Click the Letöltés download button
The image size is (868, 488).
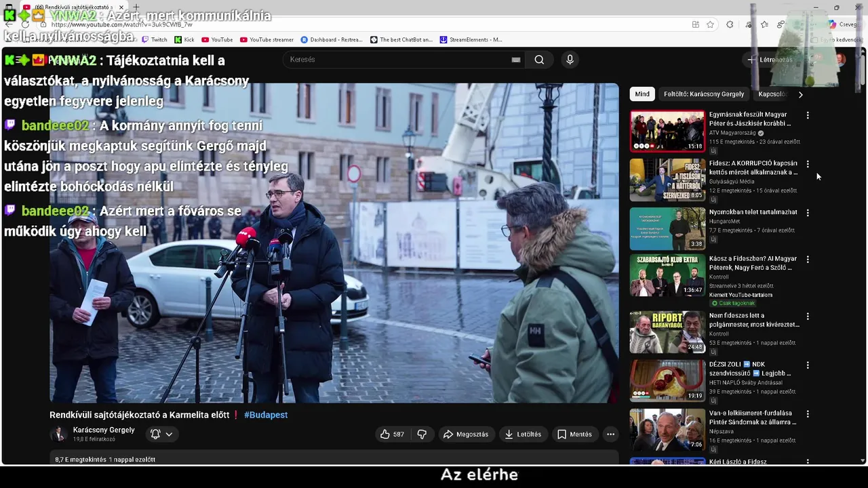click(x=523, y=434)
